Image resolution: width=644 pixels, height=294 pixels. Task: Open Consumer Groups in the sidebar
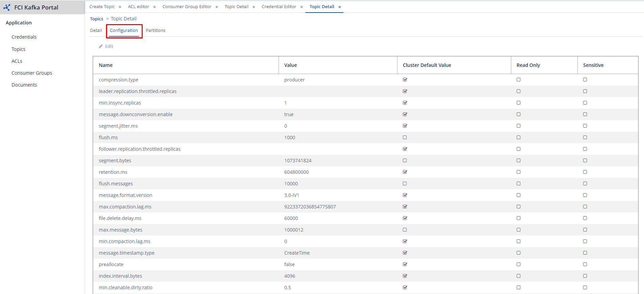pos(32,73)
